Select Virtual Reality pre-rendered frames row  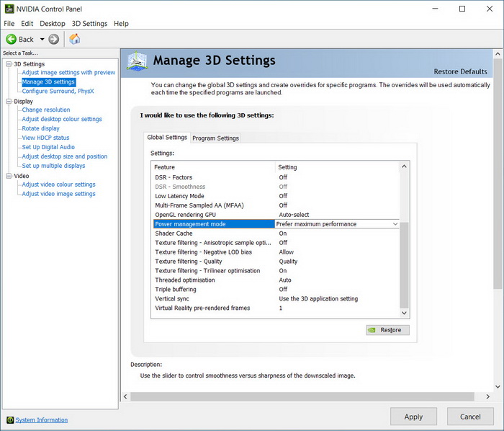pyautogui.click(x=276, y=308)
